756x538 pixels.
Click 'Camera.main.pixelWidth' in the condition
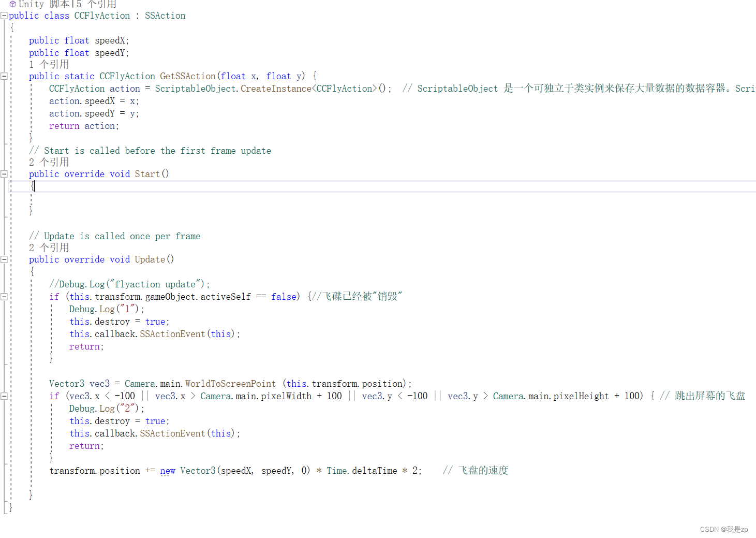coord(256,396)
